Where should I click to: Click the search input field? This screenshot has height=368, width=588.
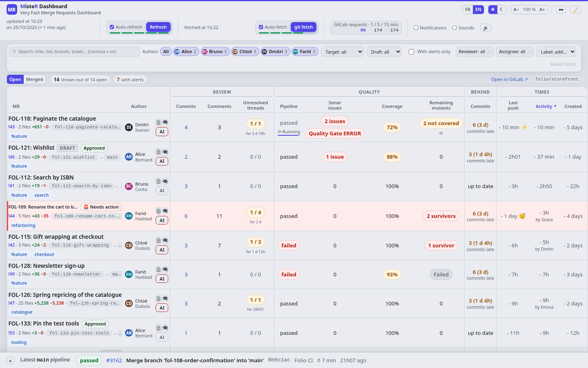tap(74, 52)
